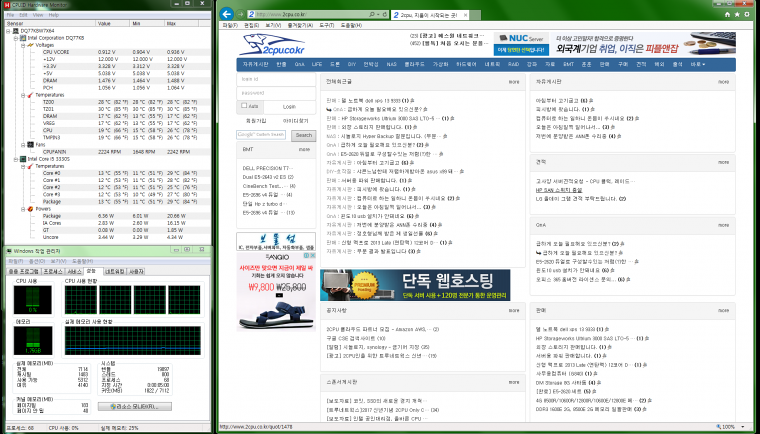760x434 pixels.
Task: Click the search magnifier in the address bar
Action: 372,15
